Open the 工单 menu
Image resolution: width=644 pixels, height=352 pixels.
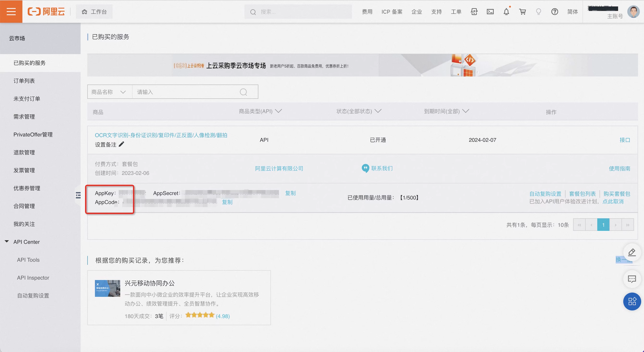(456, 12)
